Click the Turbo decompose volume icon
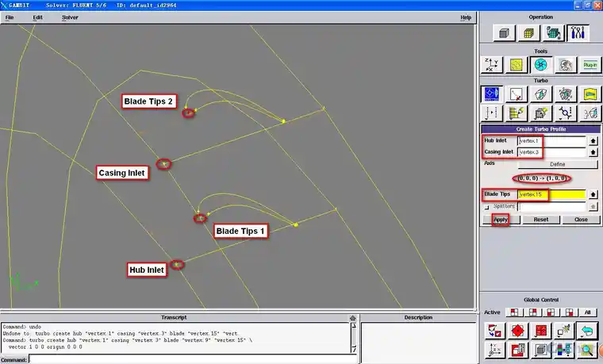The height and width of the screenshot is (364, 603). tap(540, 113)
